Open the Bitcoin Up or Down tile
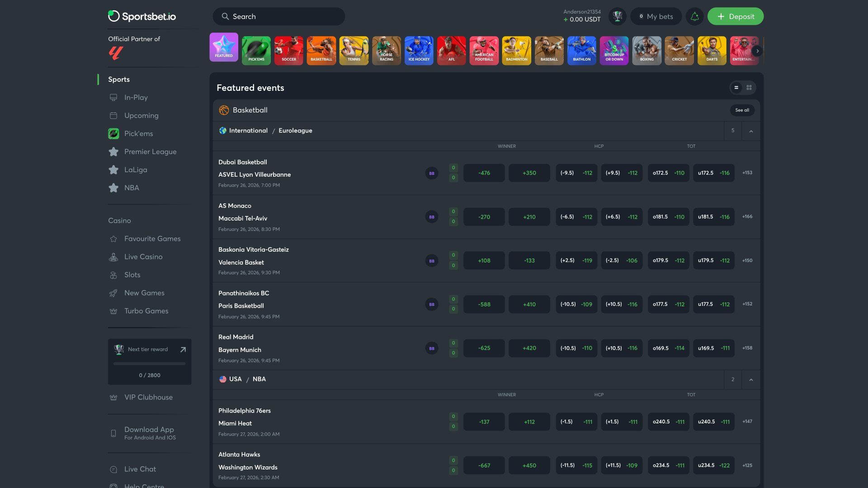This screenshot has height=488, width=868. pos(614,50)
